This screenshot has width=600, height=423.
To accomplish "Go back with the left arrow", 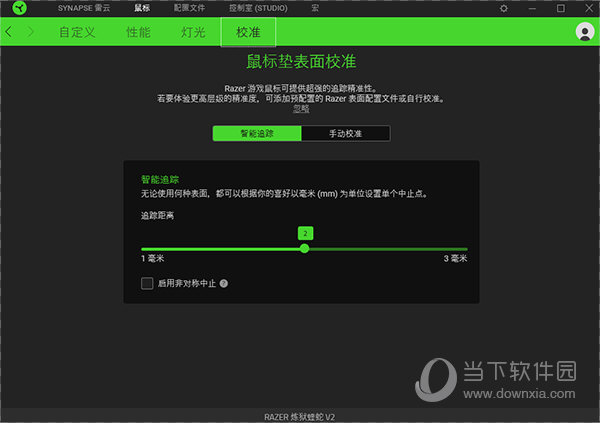I will tap(9, 32).
